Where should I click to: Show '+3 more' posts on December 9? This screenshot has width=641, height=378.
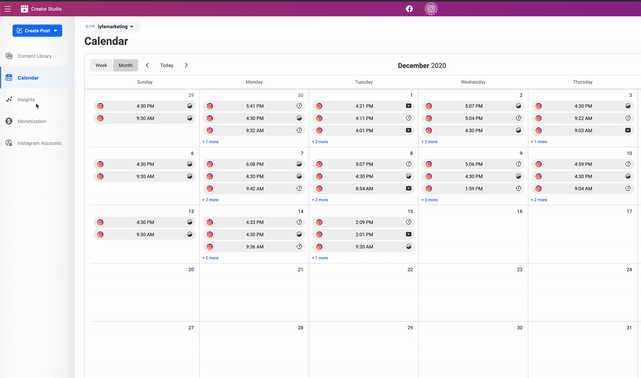[x=429, y=200]
